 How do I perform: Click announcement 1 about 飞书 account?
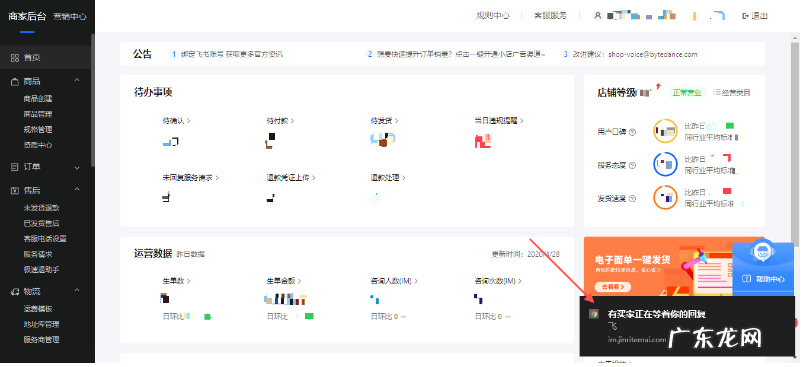227,54
